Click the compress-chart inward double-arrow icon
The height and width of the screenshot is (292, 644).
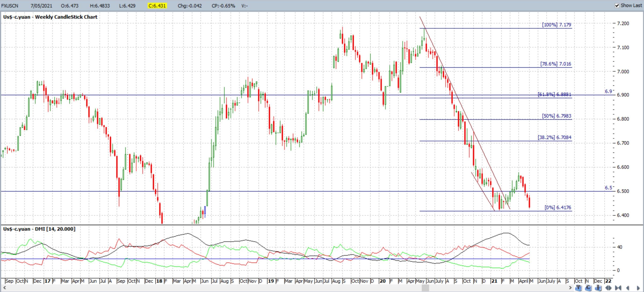pos(618,288)
